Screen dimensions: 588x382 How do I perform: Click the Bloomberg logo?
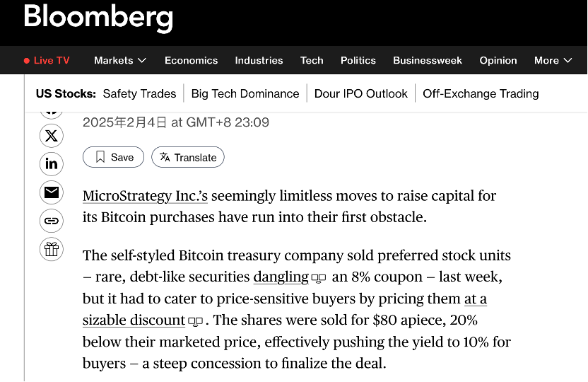pos(98,17)
